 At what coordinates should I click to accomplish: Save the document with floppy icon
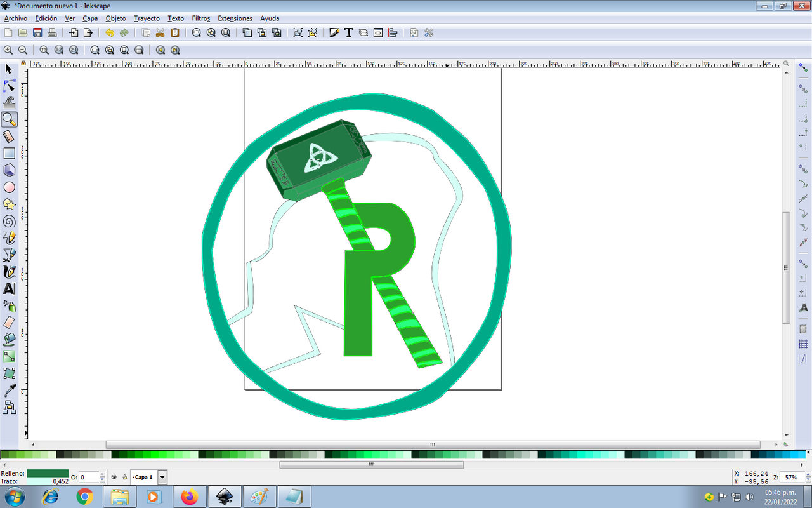37,33
